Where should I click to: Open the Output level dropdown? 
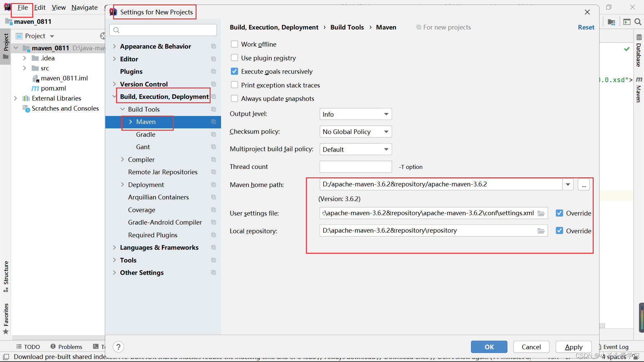[354, 114]
